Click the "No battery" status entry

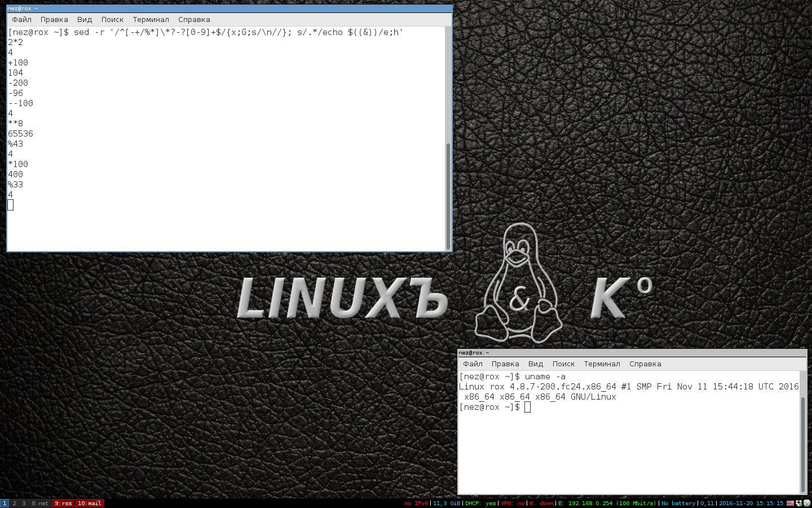(678, 503)
